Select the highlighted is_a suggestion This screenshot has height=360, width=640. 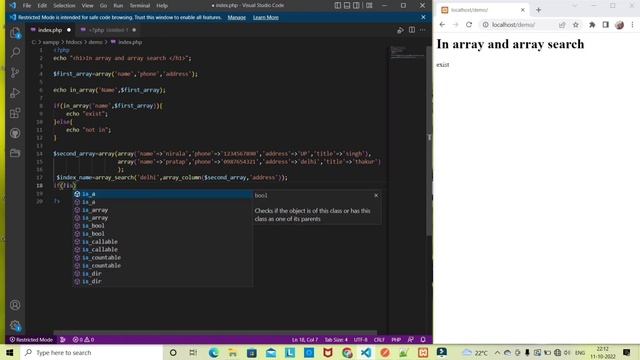point(163,194)
